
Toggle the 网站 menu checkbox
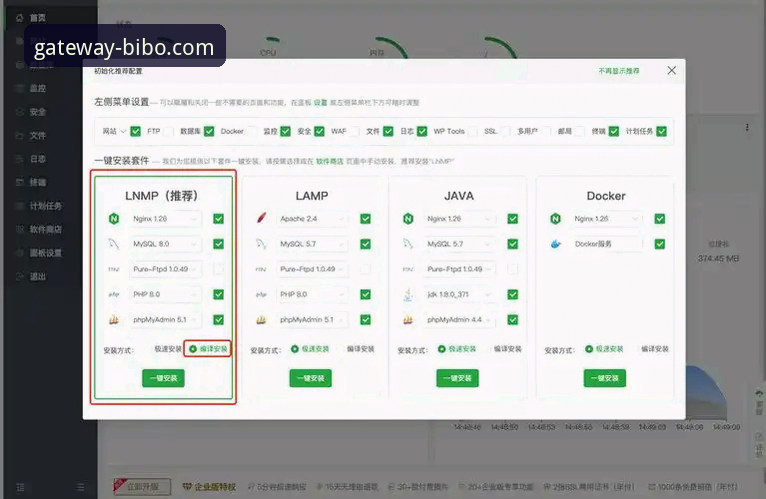click(136, 131)
